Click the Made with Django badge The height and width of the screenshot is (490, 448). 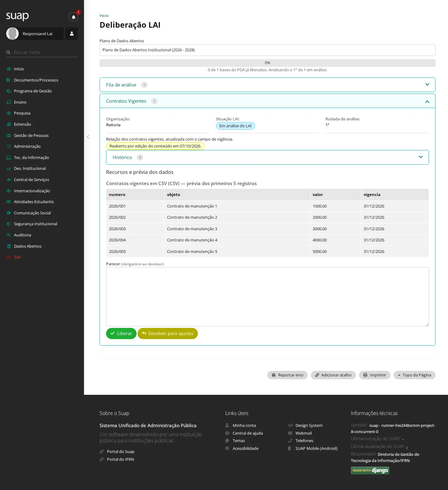(x=370, y=470)
